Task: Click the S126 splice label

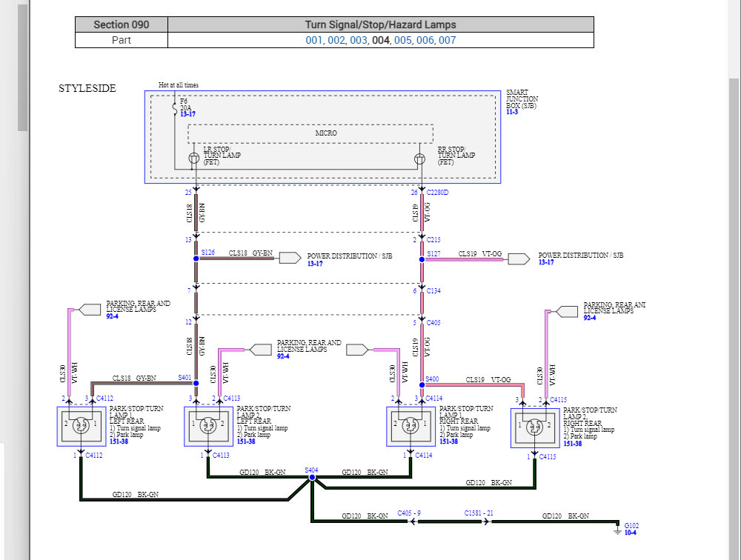Action: click(208, 253)
